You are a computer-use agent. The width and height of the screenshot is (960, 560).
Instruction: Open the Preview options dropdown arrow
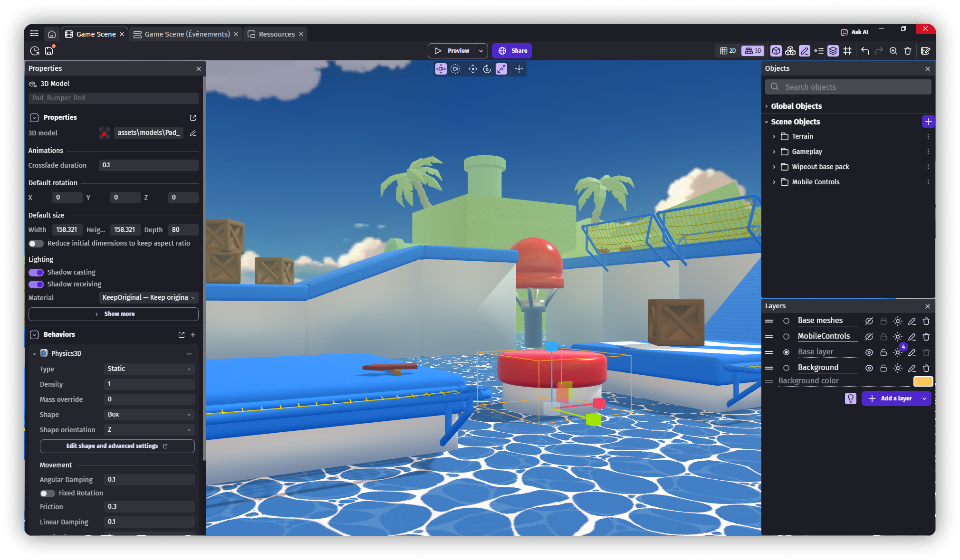tap(481, 51)
